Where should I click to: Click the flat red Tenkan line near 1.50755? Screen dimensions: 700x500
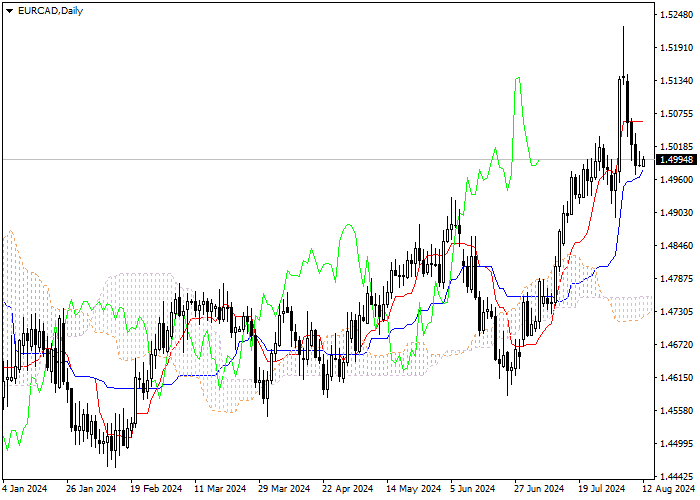pyautogui.click(x=634, y=121)
